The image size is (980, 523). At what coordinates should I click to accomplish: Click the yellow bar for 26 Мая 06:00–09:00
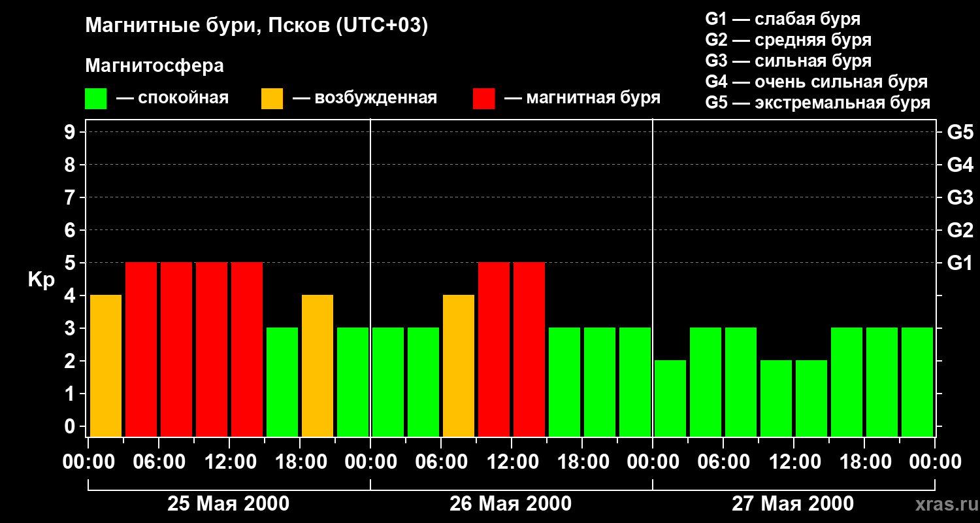(x=459, y=366)
